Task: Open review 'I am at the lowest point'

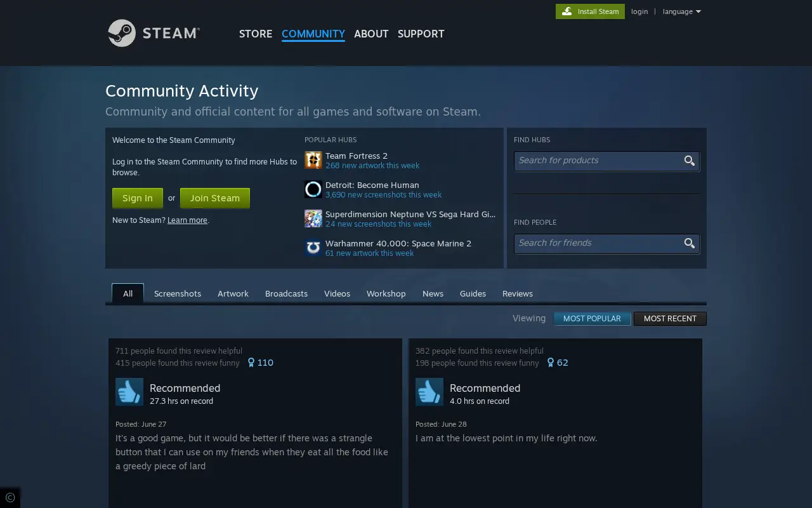Action: pyautogui.click(x=506, y=438)
